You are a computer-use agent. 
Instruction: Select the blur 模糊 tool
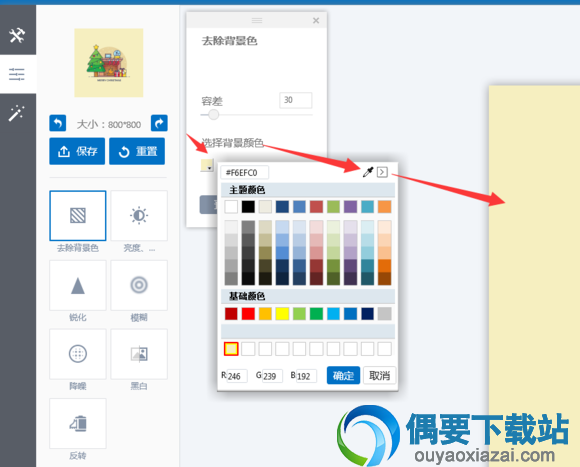click(x=139, y=285)
